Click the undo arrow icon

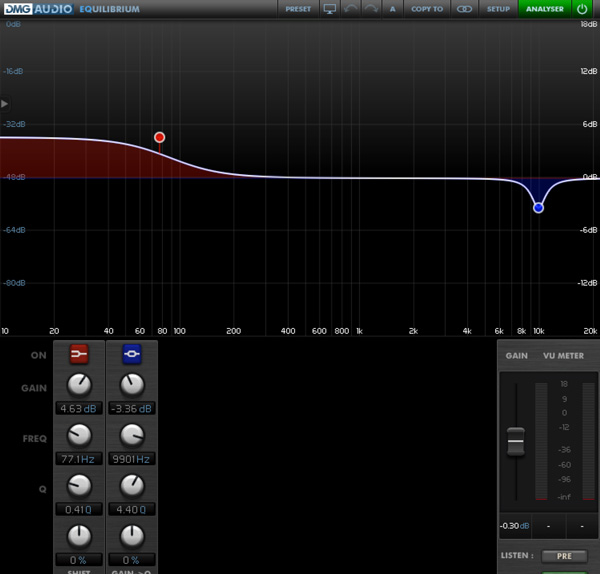click(351, 9)
